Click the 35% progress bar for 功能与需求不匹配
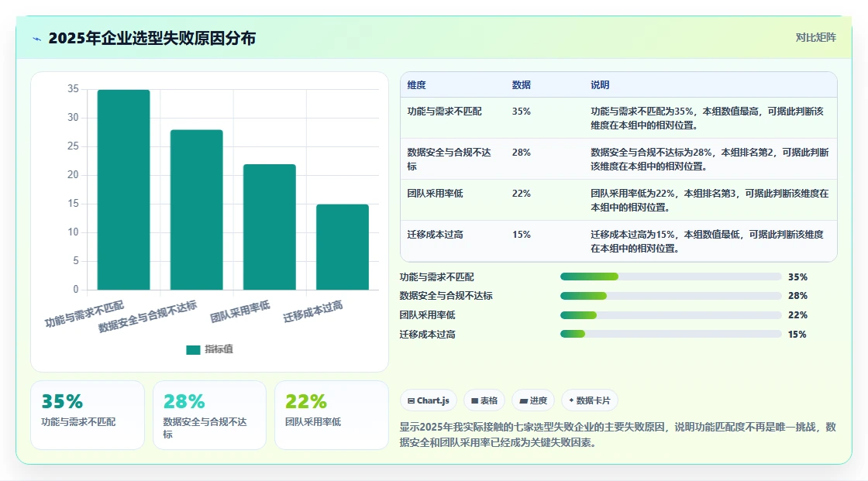 click(x=671, y=277)
